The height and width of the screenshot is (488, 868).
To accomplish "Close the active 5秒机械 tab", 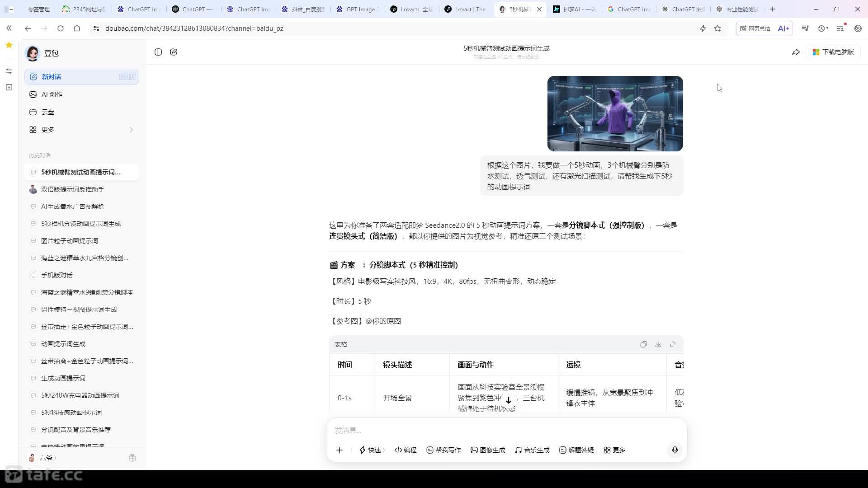I will click(539, 9).
